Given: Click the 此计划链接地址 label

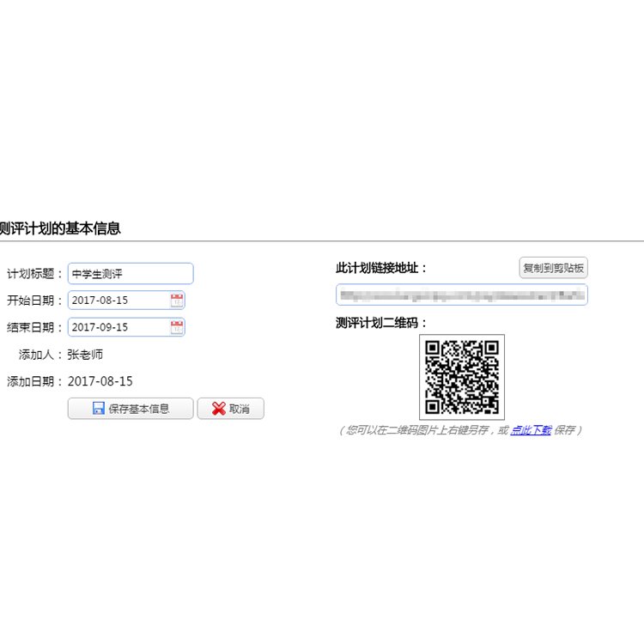Looking at the screenshot, I should 381,268.
